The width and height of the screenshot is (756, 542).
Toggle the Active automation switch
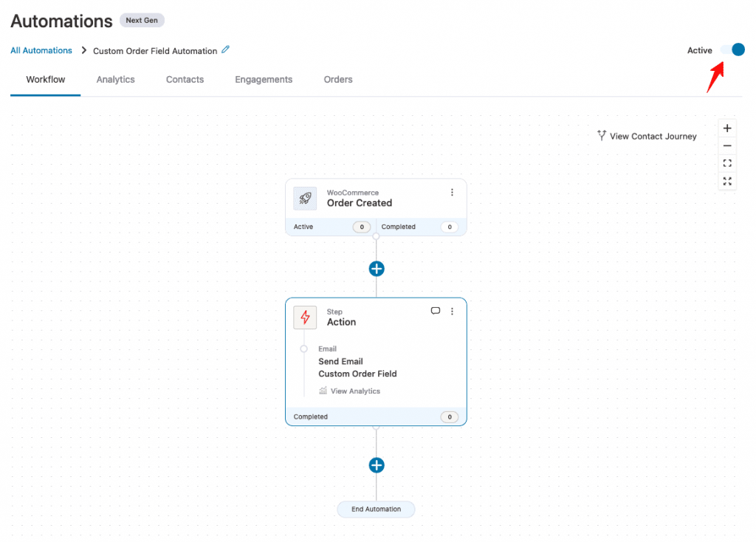pos(732,49)
